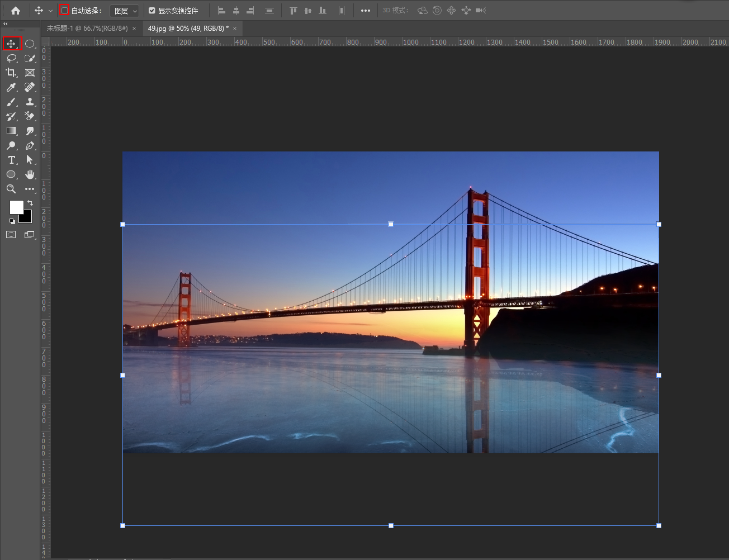Enable the 自动选择 checkbox
The image size is (729, 560).
point(65,11)
